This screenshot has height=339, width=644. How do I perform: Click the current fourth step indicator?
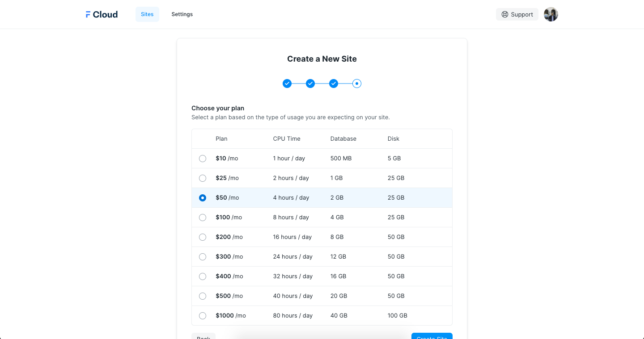pos(357,84)
